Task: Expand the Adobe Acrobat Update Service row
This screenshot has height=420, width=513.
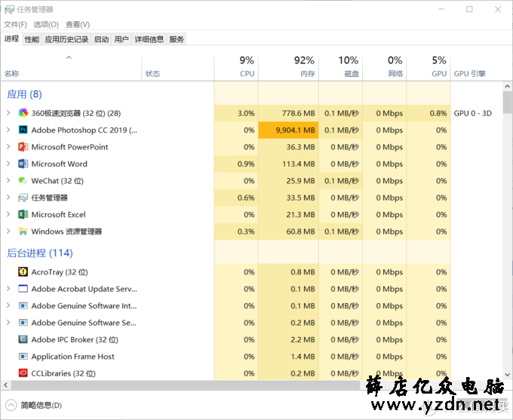Action: pyautogui.click(x=8, y=289)
